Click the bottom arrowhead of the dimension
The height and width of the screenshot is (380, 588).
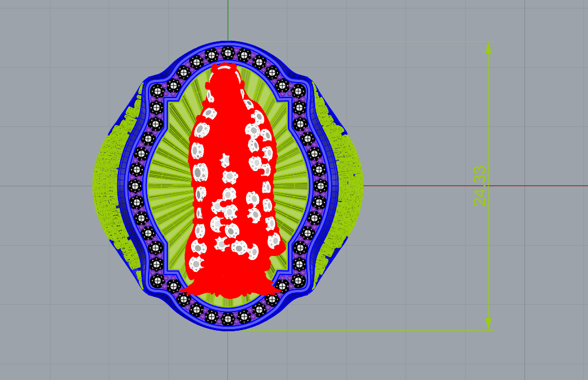coord(488,323)
